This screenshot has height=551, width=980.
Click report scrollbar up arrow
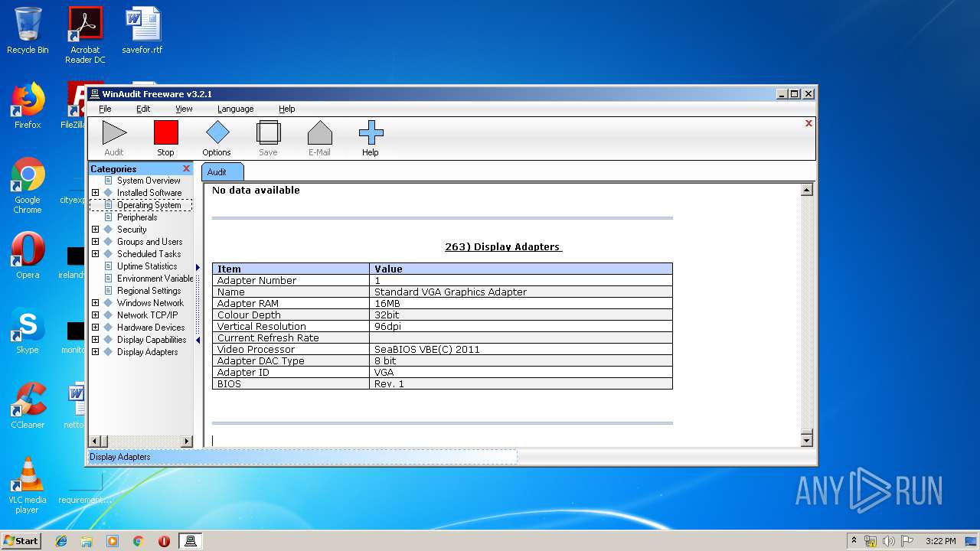(x=806, y=190)
